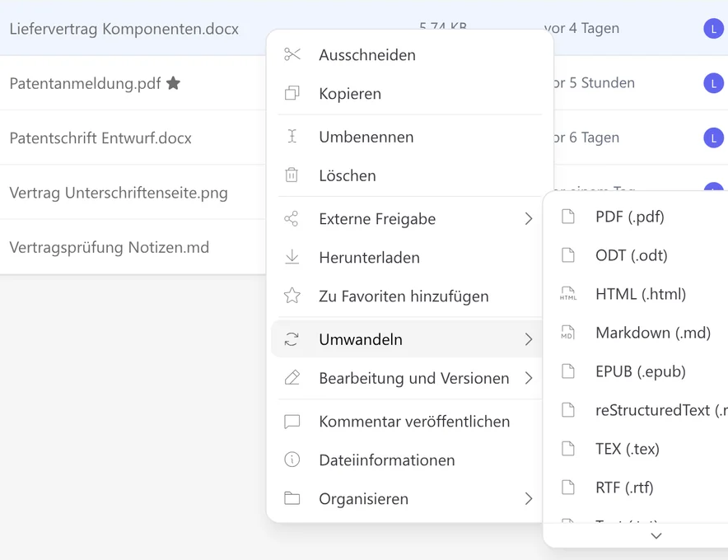Screen dimensions: 728x560
Task: Convert to ODT (.odt) format
Action: [x=638, y=255]
